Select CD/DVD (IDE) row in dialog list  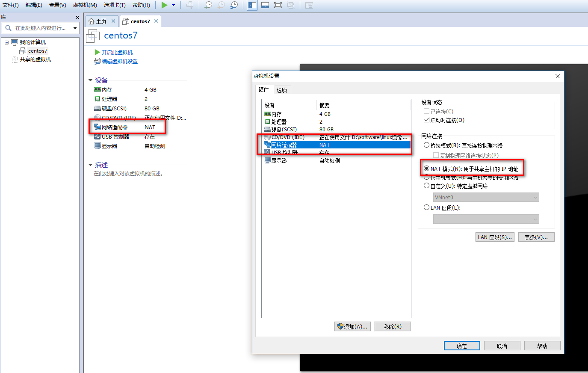point(336,137)
